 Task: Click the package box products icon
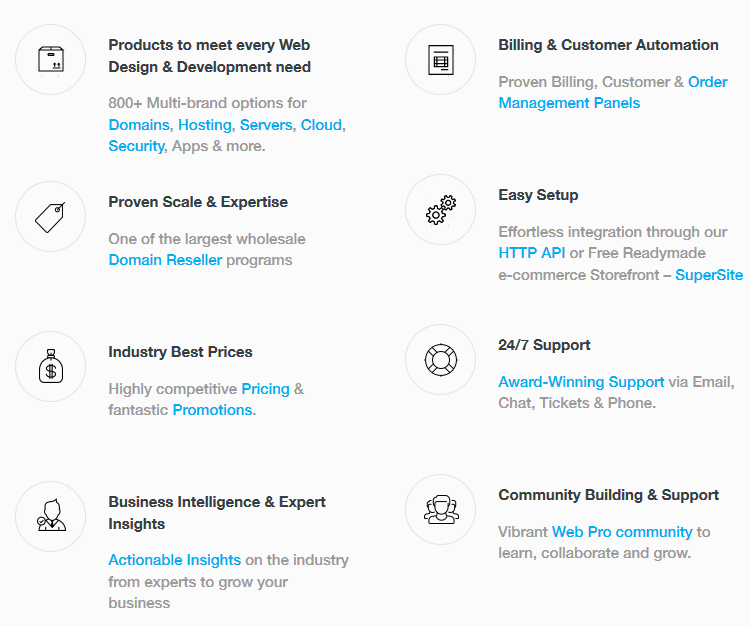click(51, 60)
